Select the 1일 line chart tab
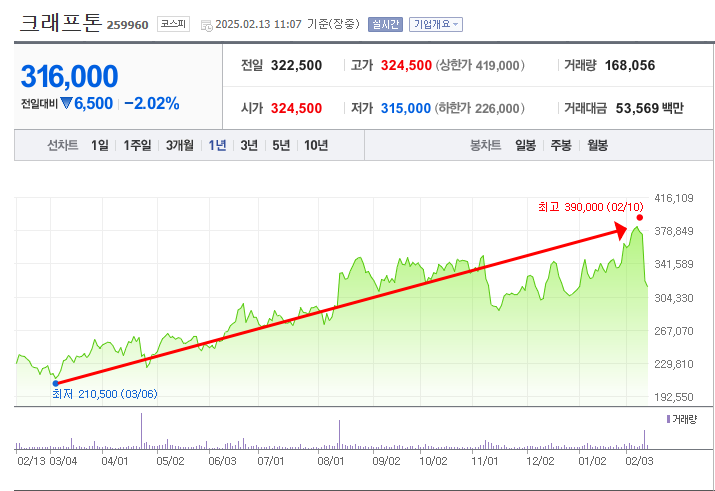Viewport: 715px width, 491px height. click(x=100, y=145)
